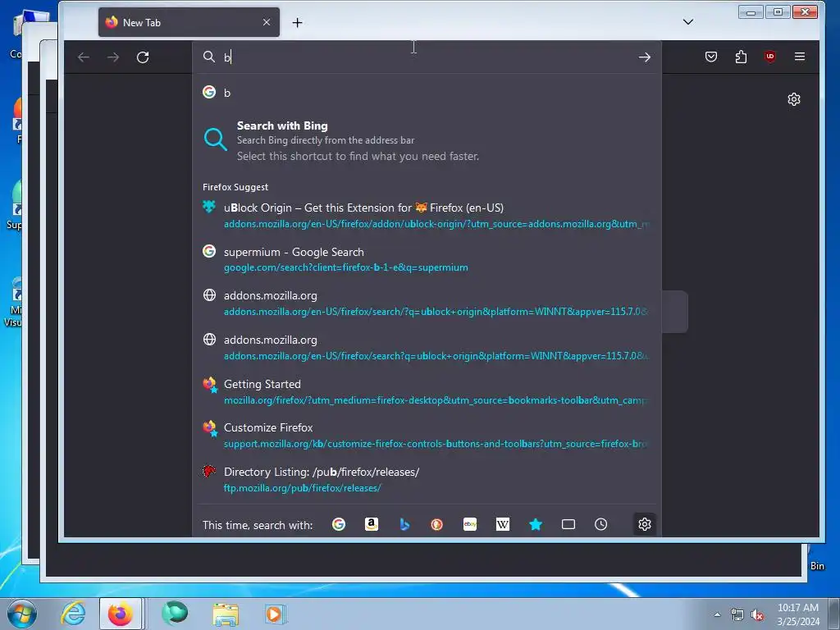Open the Getting Started bookmark suggestion
The height and width of the screenshot is (630, 840).
coord(427,391)
